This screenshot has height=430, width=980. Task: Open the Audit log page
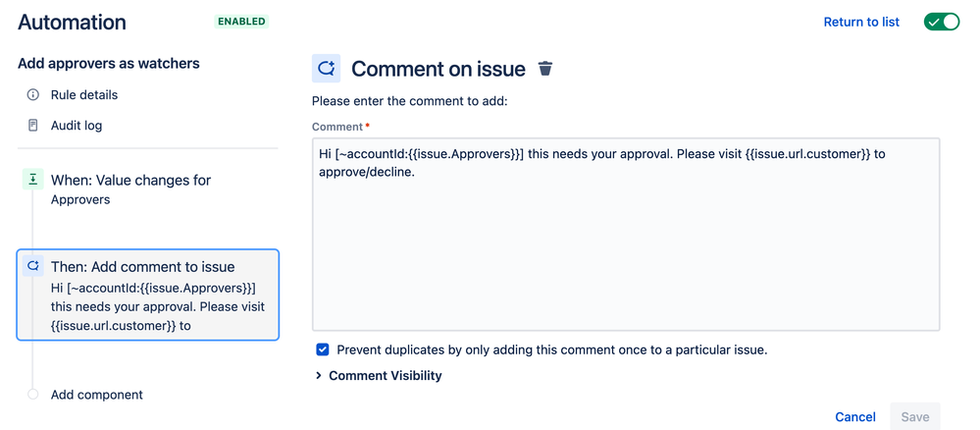coord(77,126)
